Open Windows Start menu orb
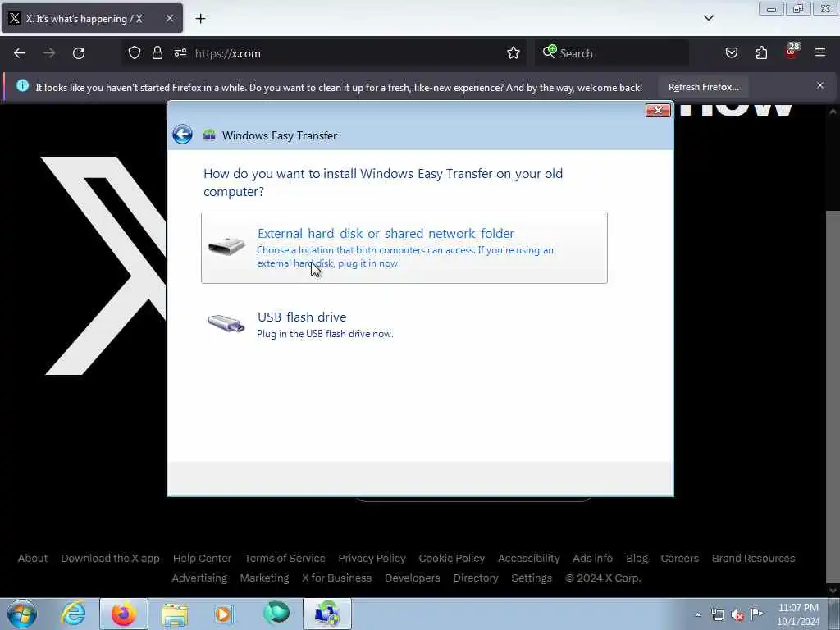840x630 pixels. click(x=22, y=614)
